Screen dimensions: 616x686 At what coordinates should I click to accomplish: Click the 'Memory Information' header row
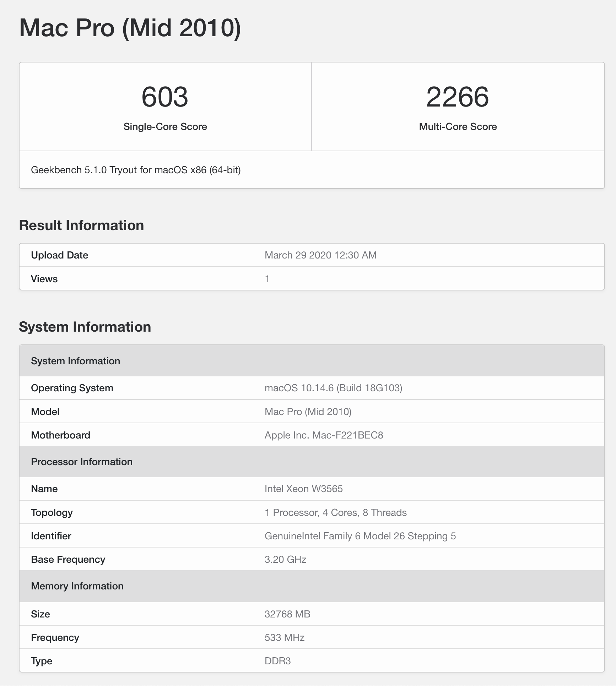click(x=312, y=586)
